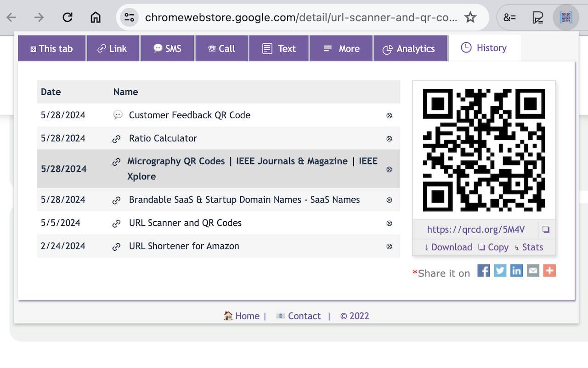Go to the Home footer link
The image size is (588, 368).
coord(242,316)
